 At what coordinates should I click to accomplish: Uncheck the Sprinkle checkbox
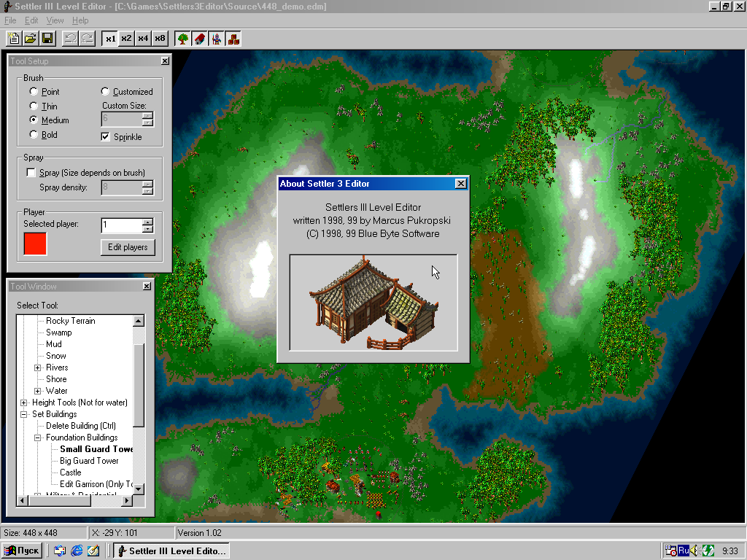105,136
